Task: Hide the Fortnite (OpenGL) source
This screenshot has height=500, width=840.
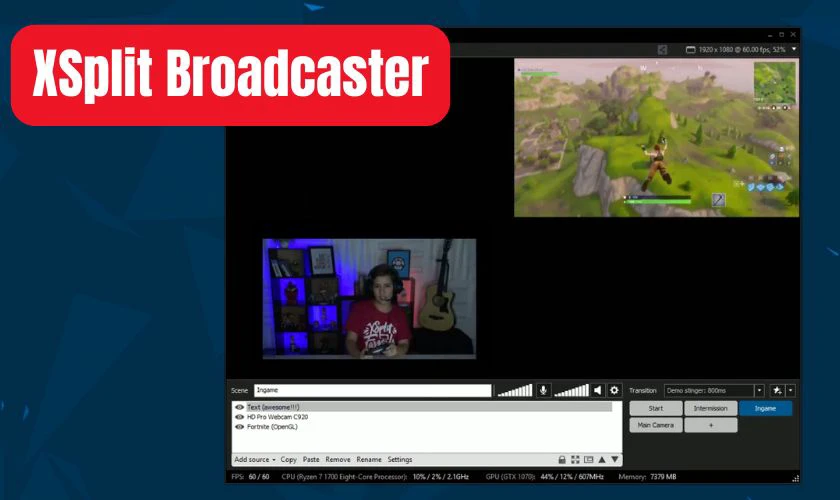Action: (239, 427)
